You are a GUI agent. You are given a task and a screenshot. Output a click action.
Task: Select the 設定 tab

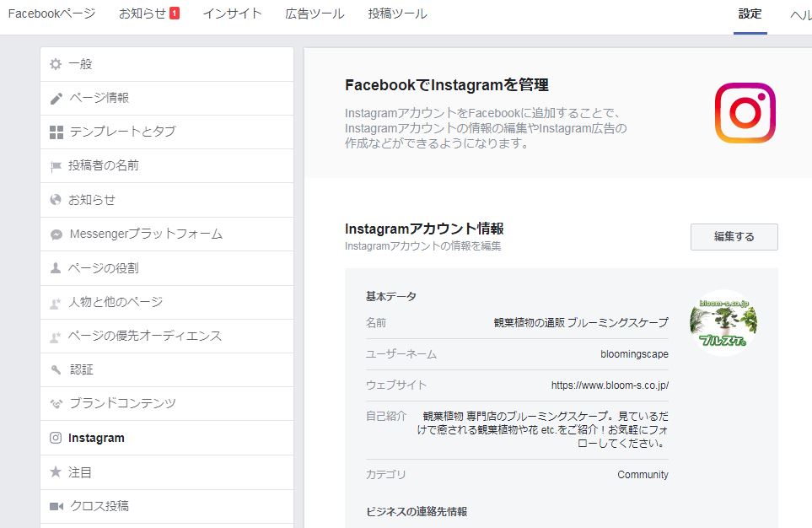[x=750, y=13]
